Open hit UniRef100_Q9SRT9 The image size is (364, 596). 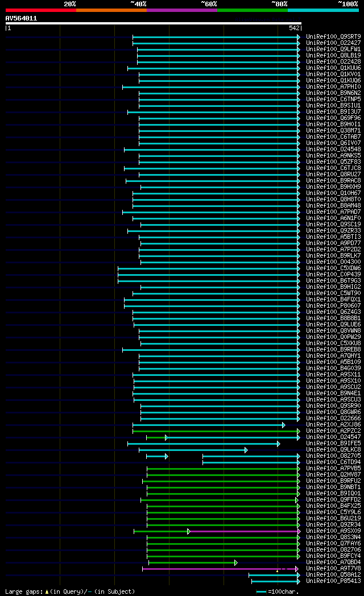333,37
